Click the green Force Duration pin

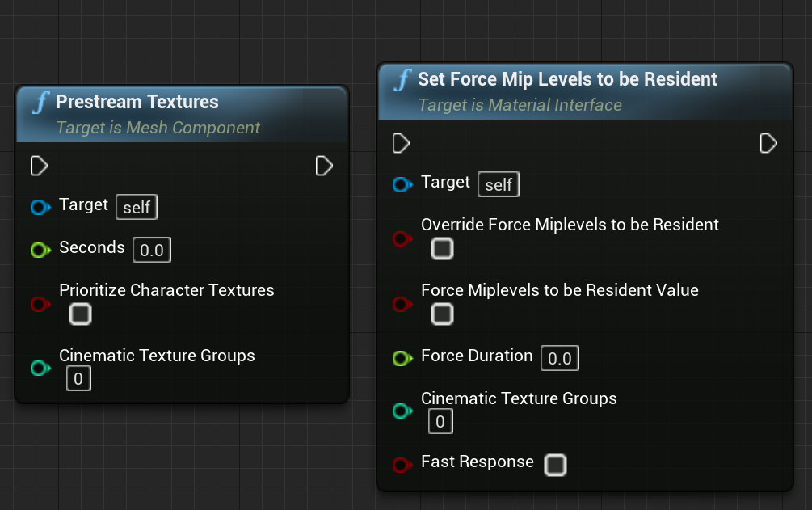(402, 357)
